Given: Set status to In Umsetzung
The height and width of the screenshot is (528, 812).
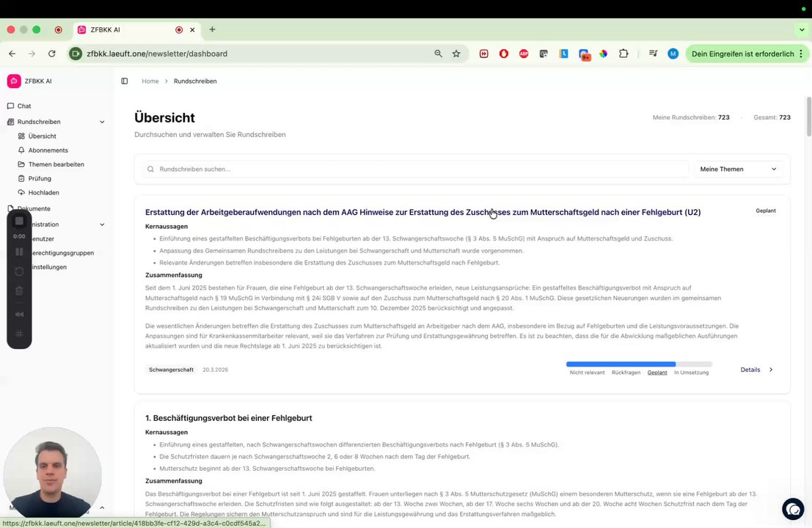Looking at the screenshot, I should pos(692,373).
